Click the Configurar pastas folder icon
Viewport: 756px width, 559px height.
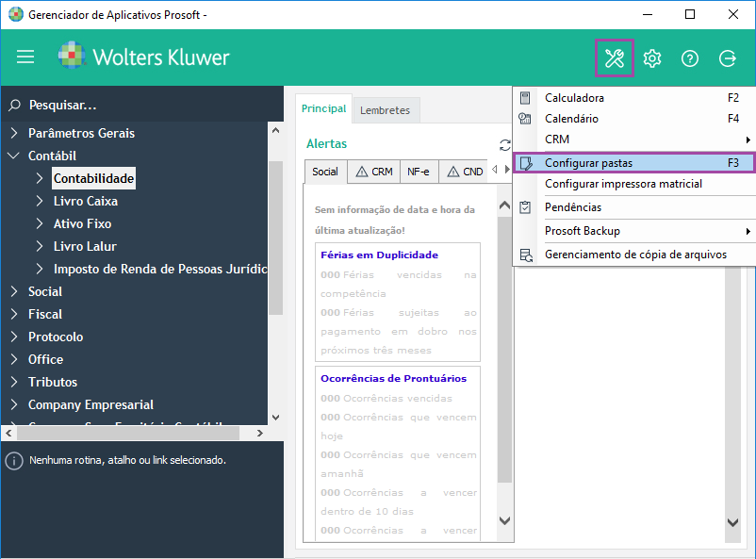click(x=526, y=163)
